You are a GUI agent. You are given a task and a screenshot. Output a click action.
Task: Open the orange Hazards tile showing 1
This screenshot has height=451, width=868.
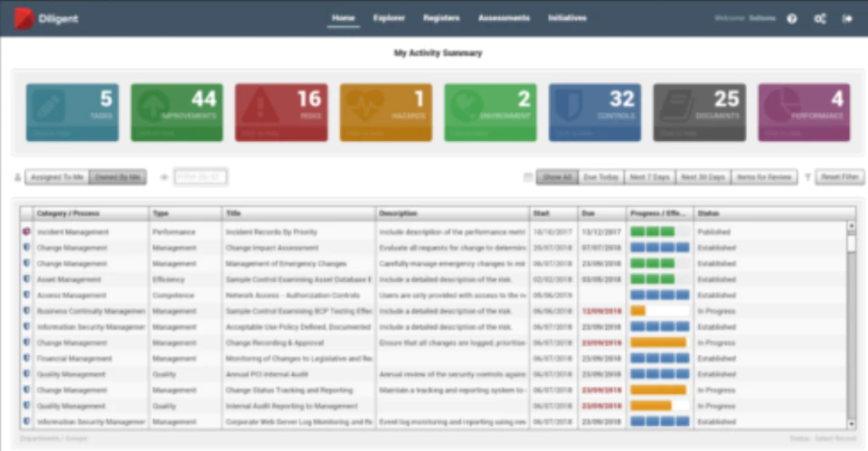pos(386,112)
